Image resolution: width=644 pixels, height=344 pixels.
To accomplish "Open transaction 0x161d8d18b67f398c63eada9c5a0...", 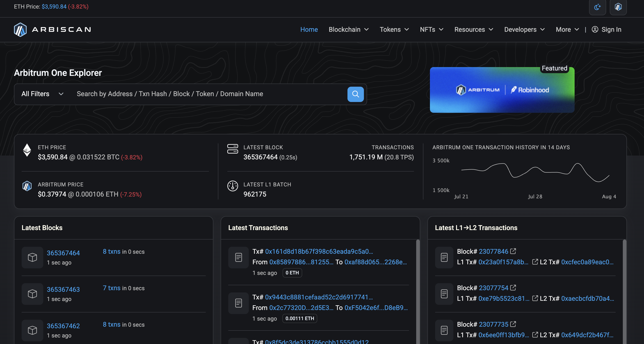I will click(319, 251).
